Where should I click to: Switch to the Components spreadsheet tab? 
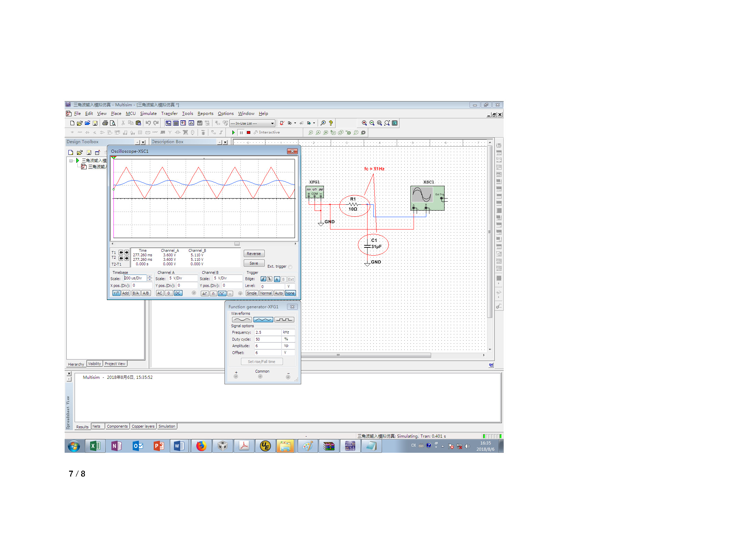[x=117, y=426]
